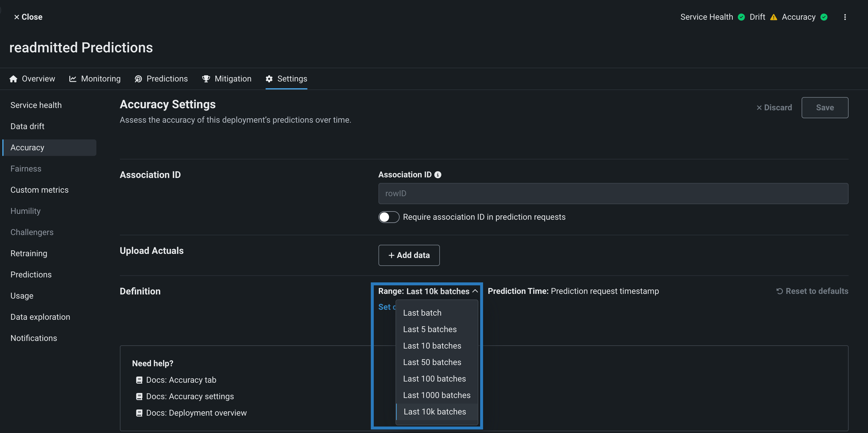The image size is (868, 433).
Task: Click Reset to defaults
Action: 812,292
